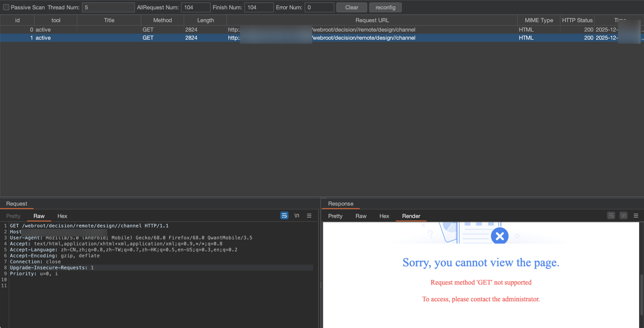Image resolution: width=644 pixels, height=328 pixels.
Task: Open the Request panel tab
Action: (16, 204)
